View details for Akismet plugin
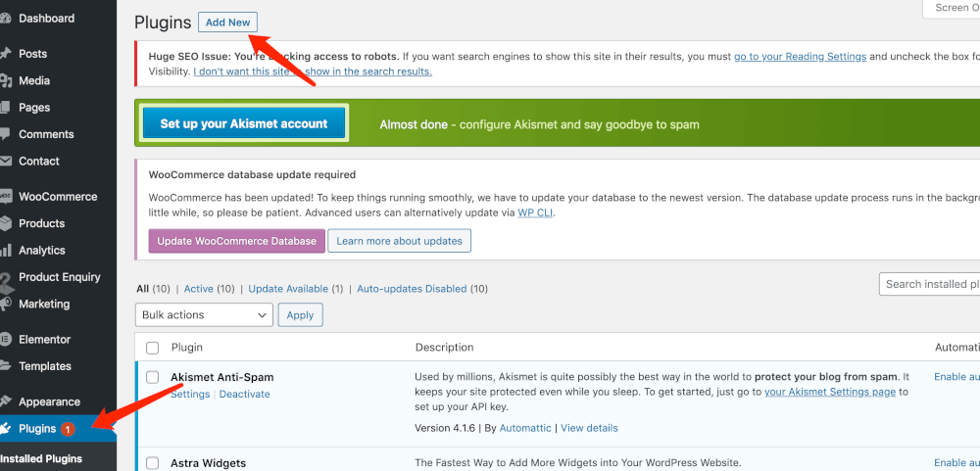The width and height of the screenshot is (980, 471). tap(589, 428)
